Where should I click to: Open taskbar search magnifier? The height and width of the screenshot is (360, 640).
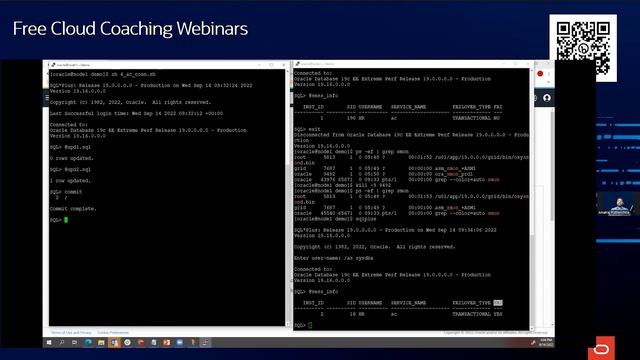[x=62, y=343]
